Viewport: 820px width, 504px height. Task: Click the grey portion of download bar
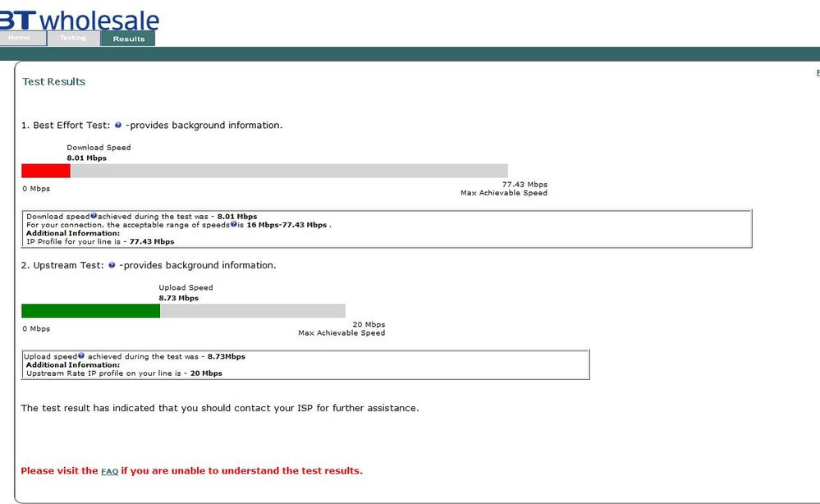(x=289, y=171)
